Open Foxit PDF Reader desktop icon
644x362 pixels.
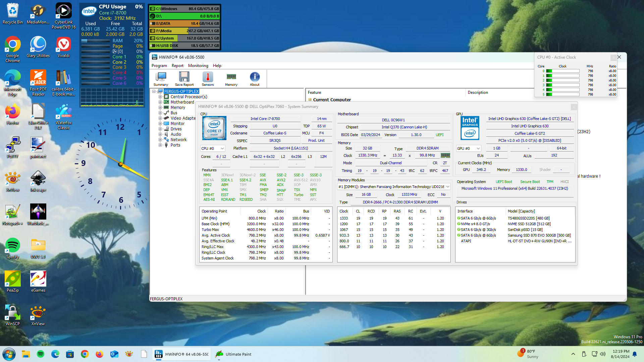click(x=38, y=83)
